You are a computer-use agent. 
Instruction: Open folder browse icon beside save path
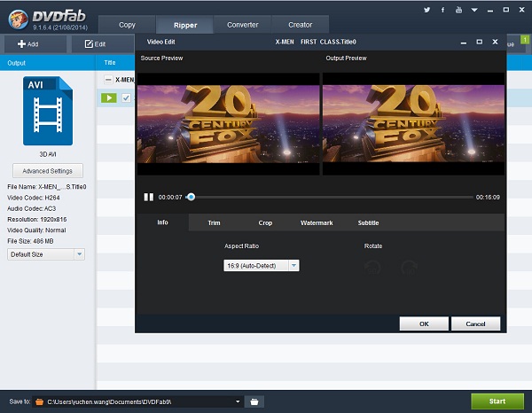[254, 401]
